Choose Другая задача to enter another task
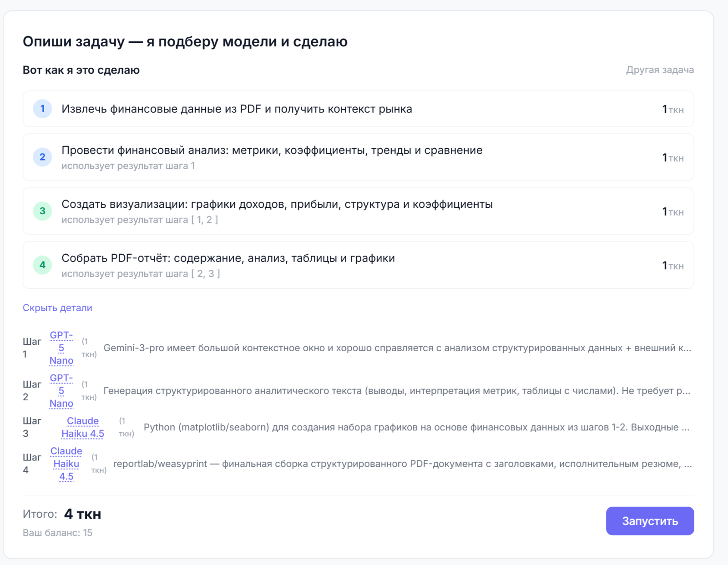The height and width of the screenshot is (565, 728). (660, 70)
